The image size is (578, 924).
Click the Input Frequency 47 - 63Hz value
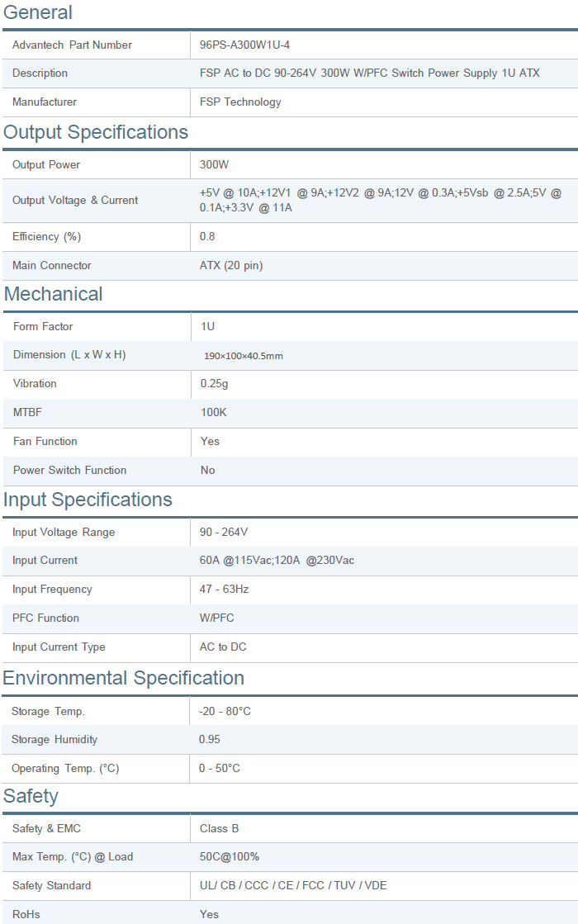coord(224,590)
